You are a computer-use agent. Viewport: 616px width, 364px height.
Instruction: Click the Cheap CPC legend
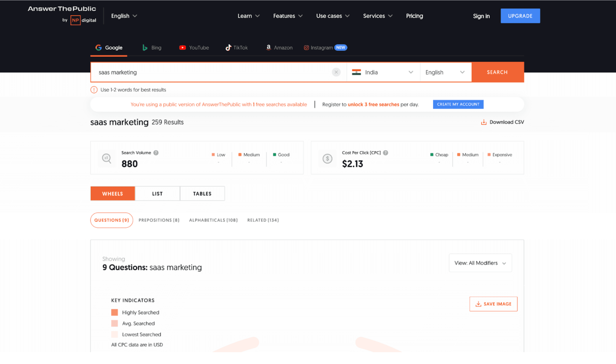[x=439, y=155]
